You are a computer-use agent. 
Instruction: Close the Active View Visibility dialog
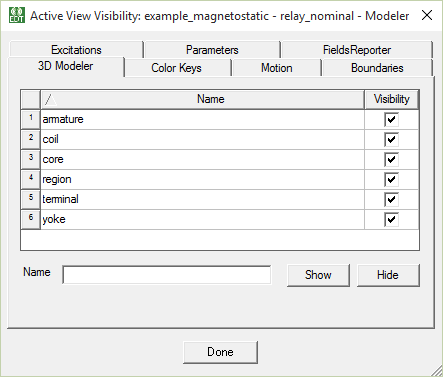coord(427,15)
